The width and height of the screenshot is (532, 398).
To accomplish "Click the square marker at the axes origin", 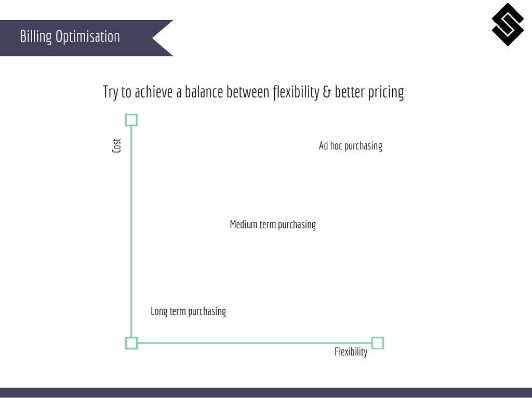I will [x=131, y=343].
